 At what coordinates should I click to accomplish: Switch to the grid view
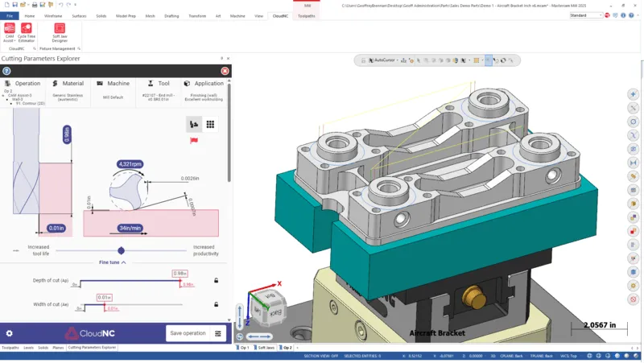[210, 125]
